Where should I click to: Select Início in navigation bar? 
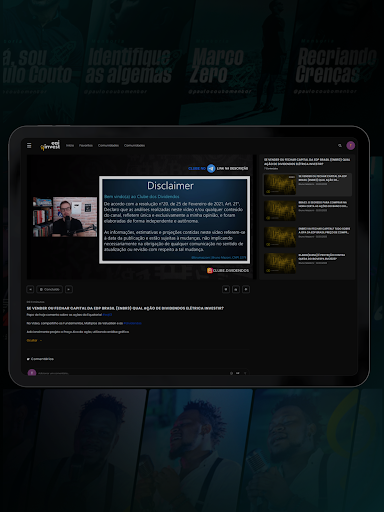(70, 146)
